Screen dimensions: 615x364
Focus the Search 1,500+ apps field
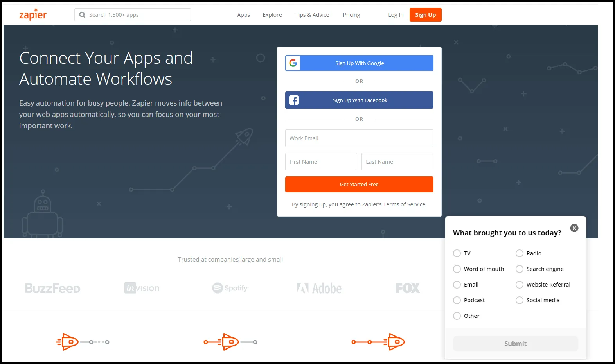(x=133, y=15)
